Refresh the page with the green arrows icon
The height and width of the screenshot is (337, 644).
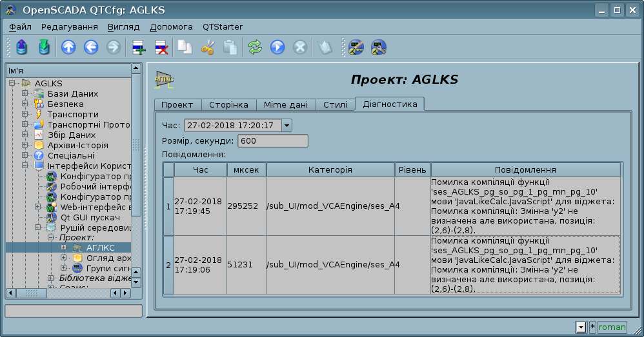(255, 47)
